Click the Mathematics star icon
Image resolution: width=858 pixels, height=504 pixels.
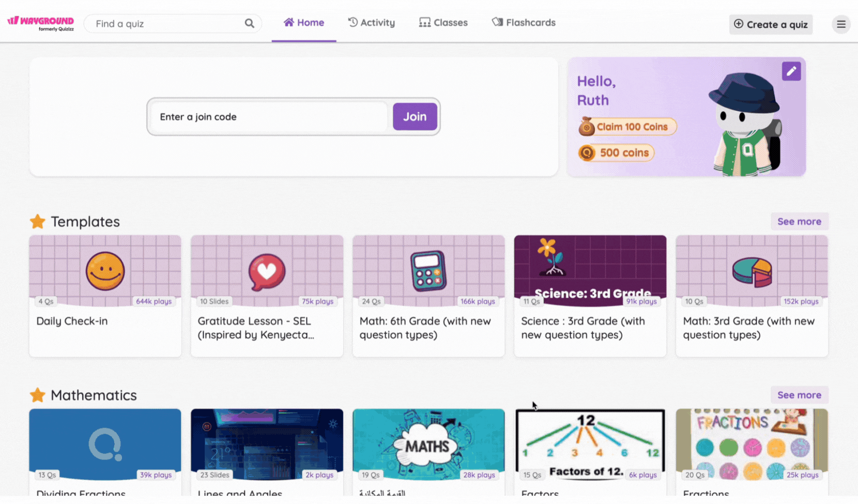(x=37, y=395)
